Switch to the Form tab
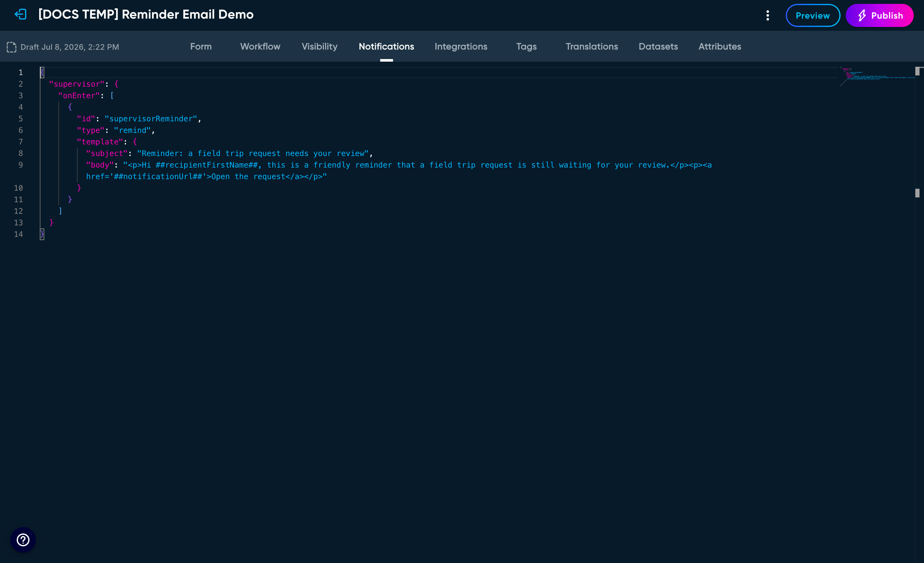The image size is (924, 563). (201, 47)
